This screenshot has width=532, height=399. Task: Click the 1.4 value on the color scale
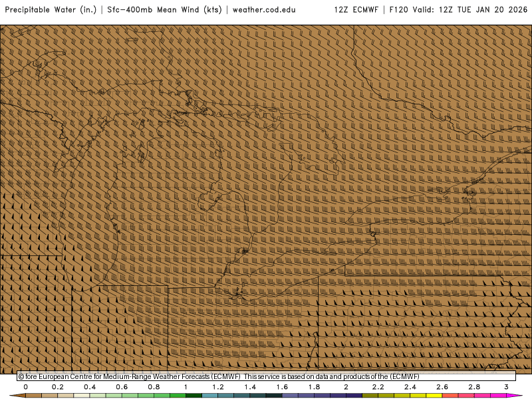pyautogui.click(x=250, y=387)
